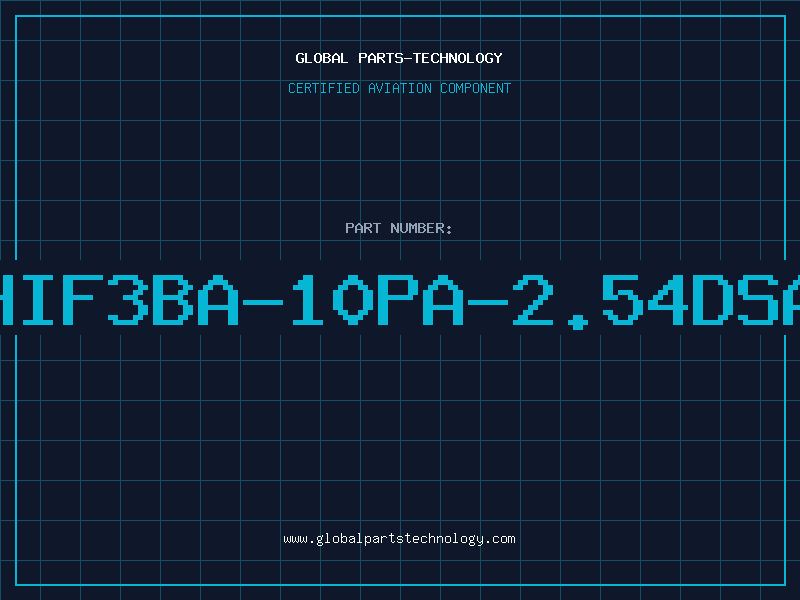Click the word NUMBER: in the label
Screen dimensions: 800x600
tap(421, 228)
